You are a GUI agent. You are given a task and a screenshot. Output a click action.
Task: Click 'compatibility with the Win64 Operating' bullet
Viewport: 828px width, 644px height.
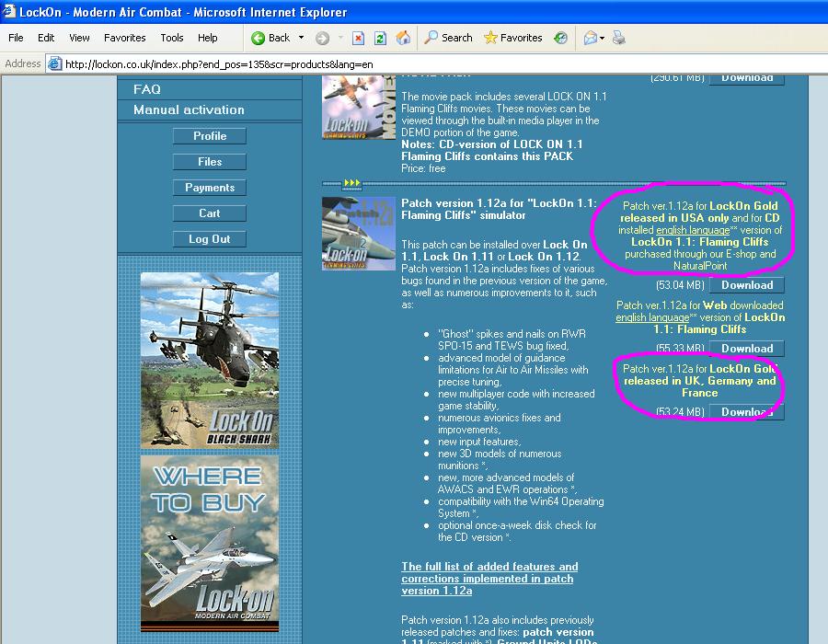coord(522,501)
